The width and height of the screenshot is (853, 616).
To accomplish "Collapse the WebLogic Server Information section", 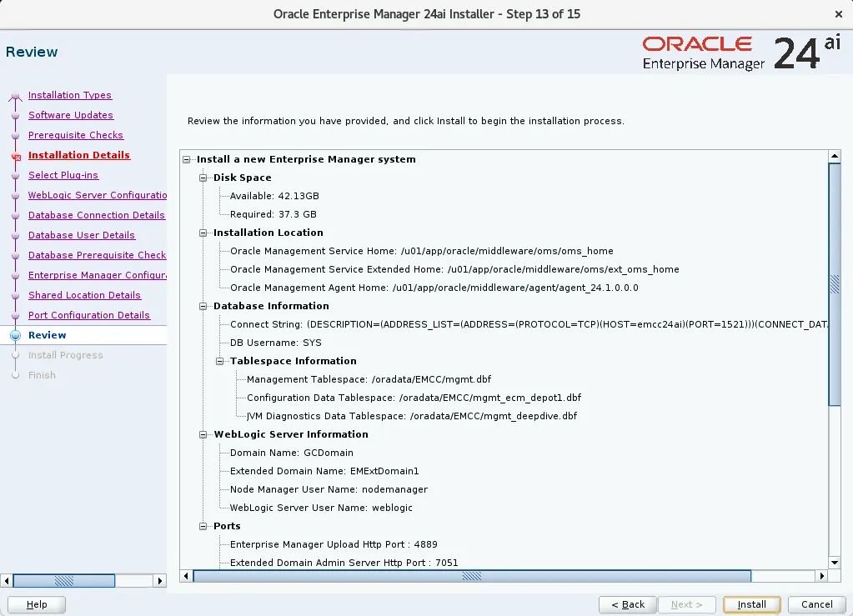I will 204,434.
